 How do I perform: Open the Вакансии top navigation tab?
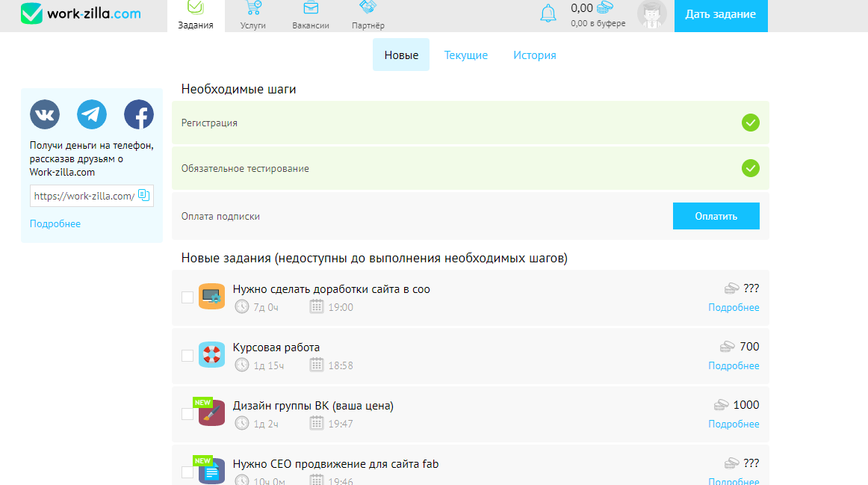coord(311,16)
